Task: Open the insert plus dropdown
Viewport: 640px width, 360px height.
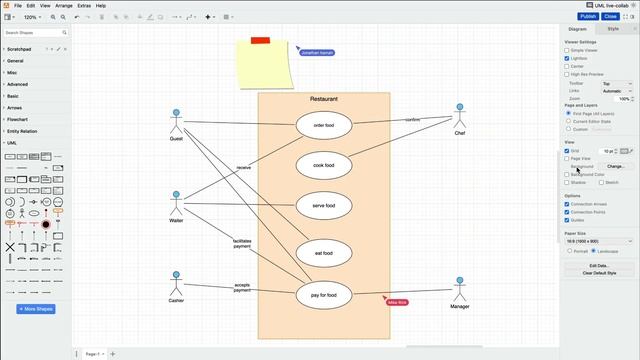Action: (210, 17)
